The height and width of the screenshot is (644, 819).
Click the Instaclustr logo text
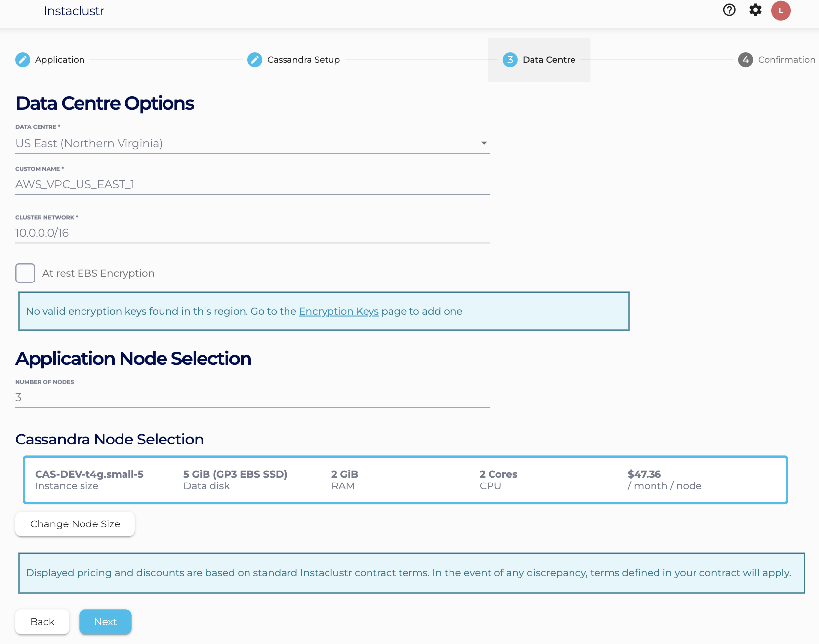pyautogui.click(x=74, y=11)
